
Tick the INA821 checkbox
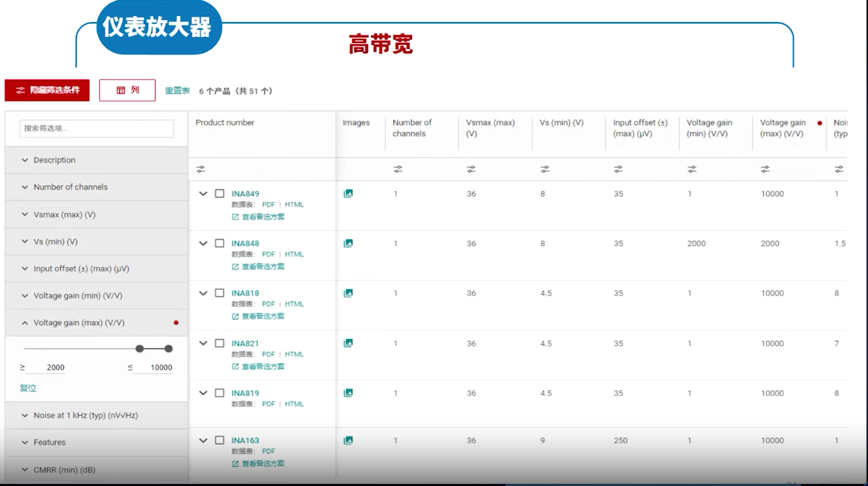coord(219,343)
